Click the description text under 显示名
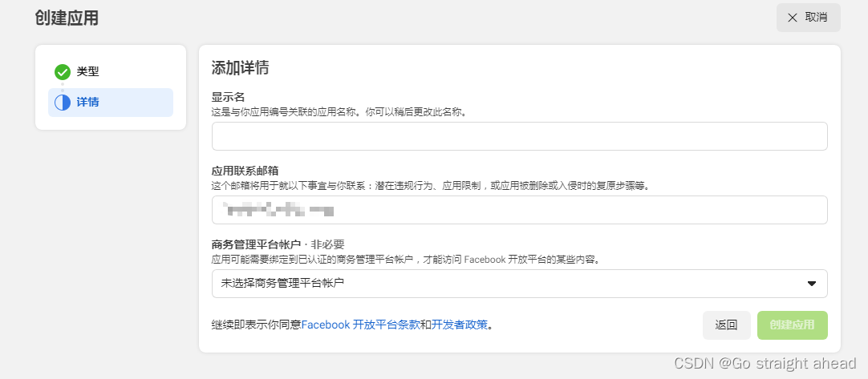This screenshot has height=379, width=868. click(x=339, y=112)
